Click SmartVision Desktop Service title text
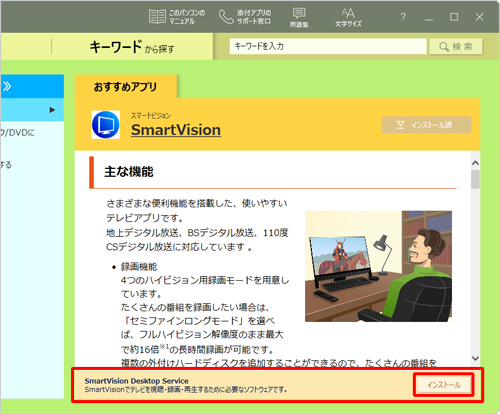 click(136, 381)
